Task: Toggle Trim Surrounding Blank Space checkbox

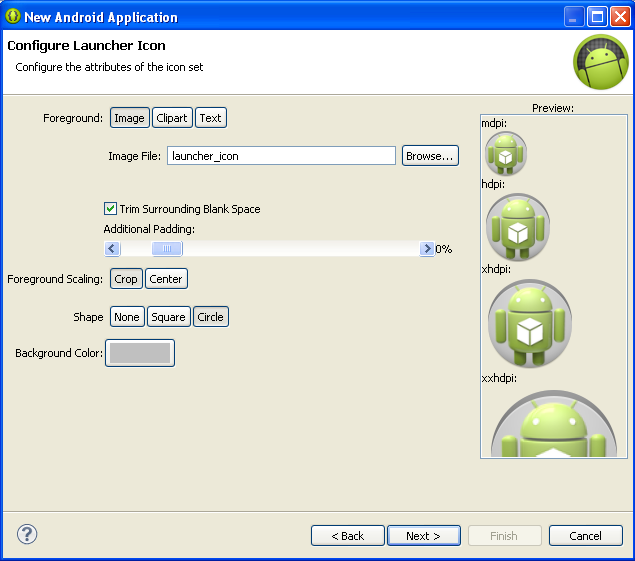Action: [110, 209]
